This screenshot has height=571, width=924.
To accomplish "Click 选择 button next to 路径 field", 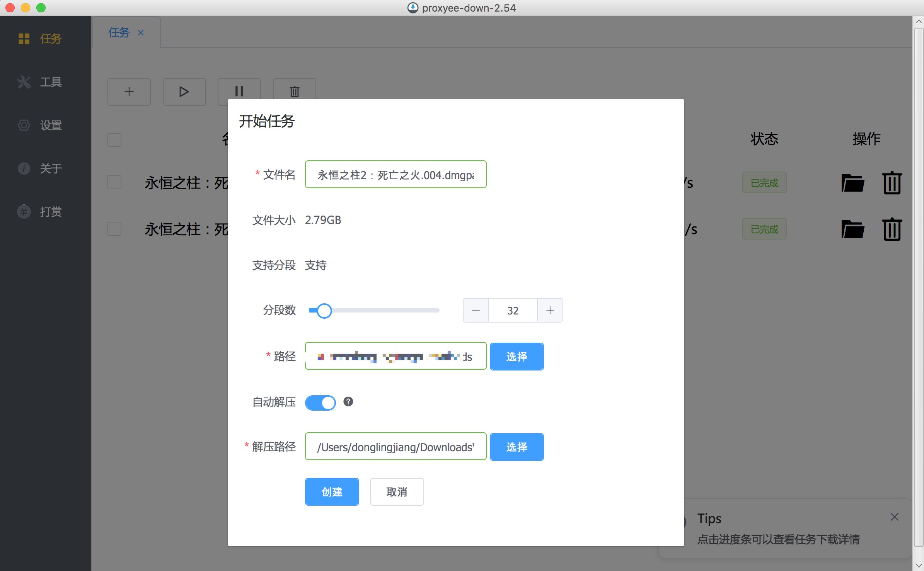I will (517, 356).
